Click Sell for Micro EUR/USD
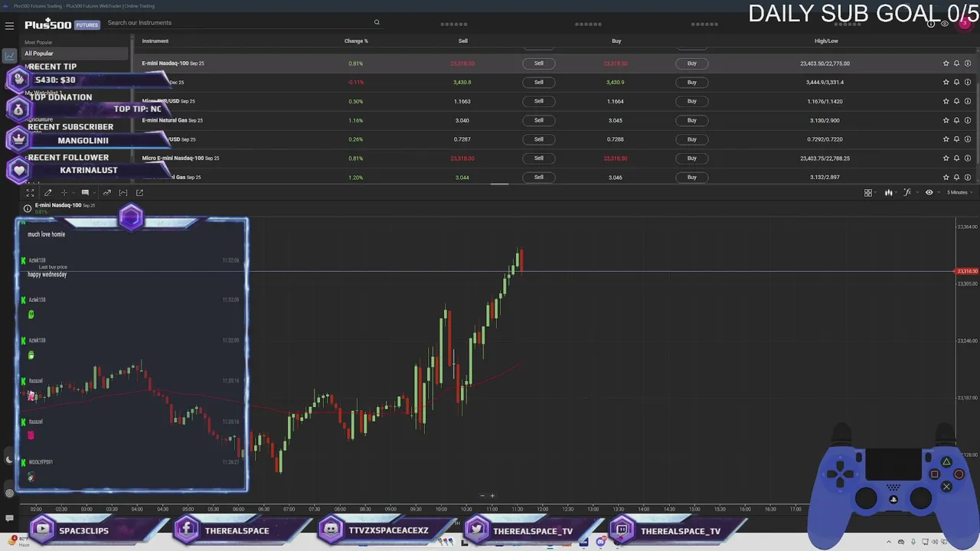The width and height of the screenshot is (980, 551). [539, 101]
